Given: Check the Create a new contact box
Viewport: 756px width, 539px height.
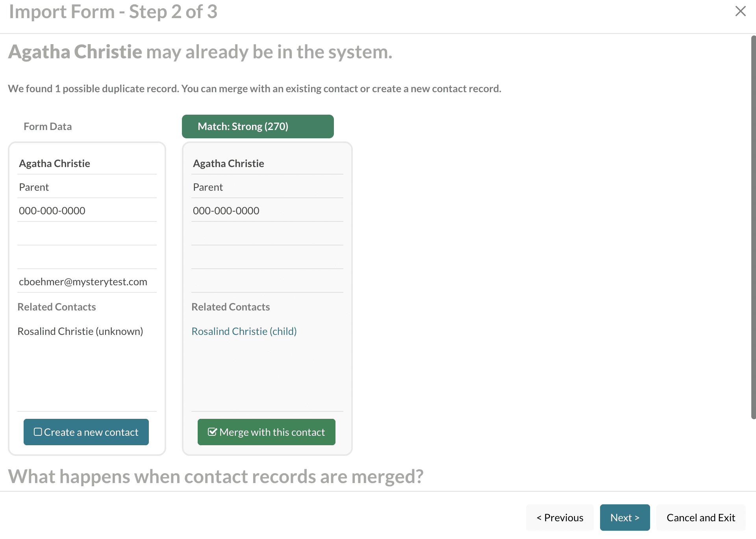Looking at the screenshot, I should (x=38, y=432).
